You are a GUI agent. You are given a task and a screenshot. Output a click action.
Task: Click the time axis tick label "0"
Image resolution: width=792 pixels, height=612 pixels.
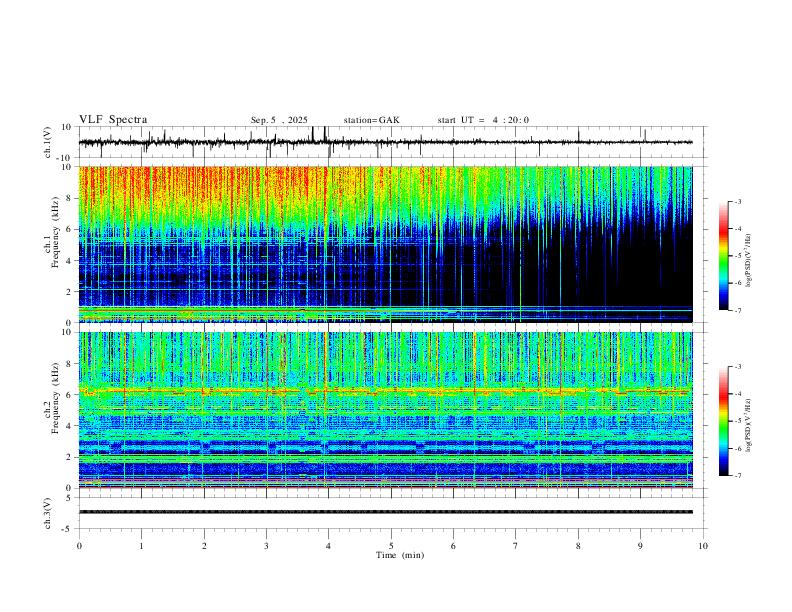coord(79,546)
